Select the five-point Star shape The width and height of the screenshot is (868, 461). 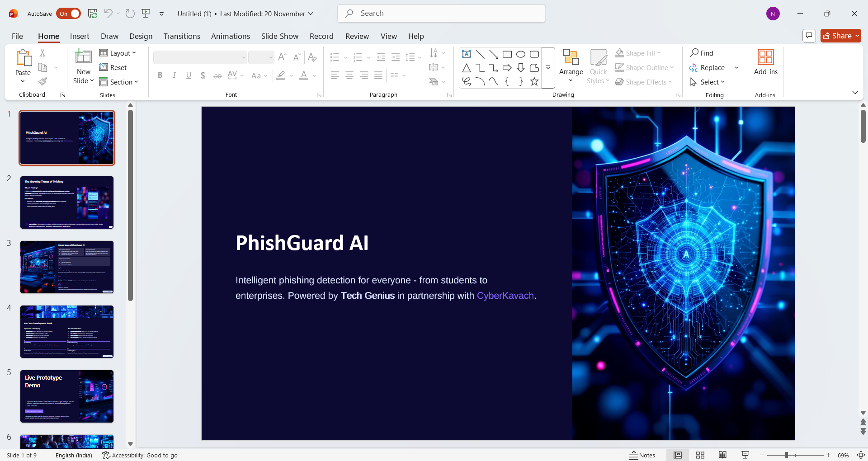(x=534, y=81)
